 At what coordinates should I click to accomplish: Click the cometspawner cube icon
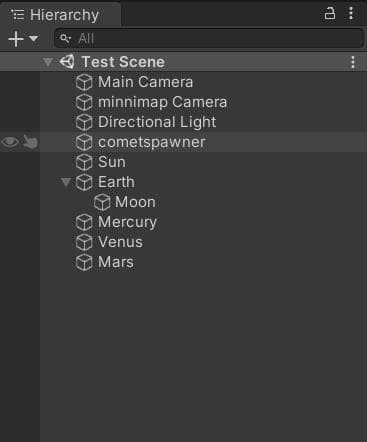point(84,142)
